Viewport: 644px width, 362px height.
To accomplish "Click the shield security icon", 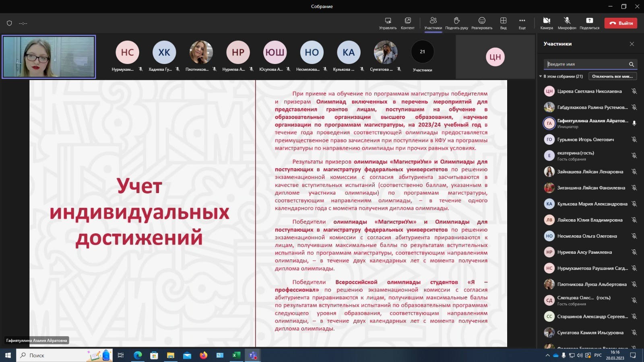I will (x=9, y=23).
